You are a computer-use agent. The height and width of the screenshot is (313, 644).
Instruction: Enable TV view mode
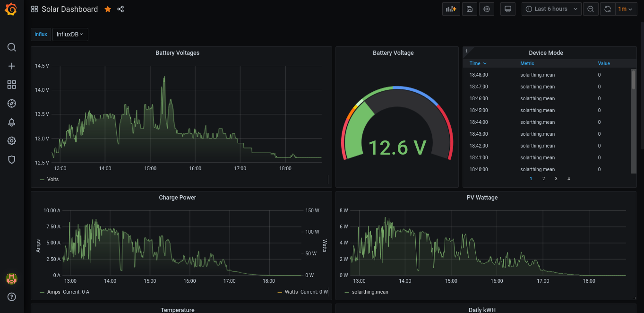point(507,9)
